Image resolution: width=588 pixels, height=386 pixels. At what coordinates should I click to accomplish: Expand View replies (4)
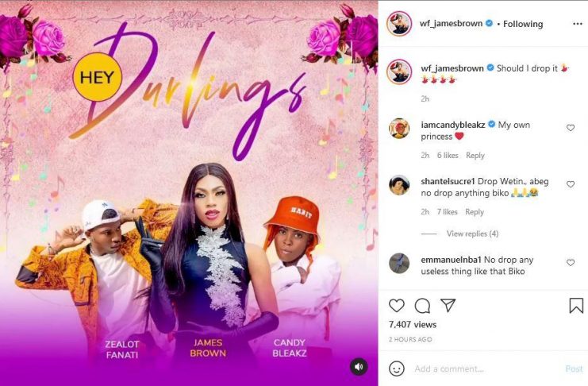[x=472, y=234]
